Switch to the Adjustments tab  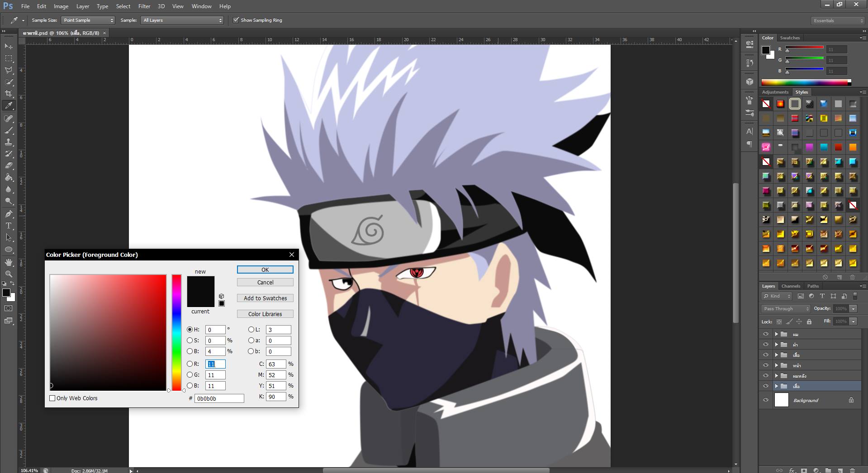775,92
